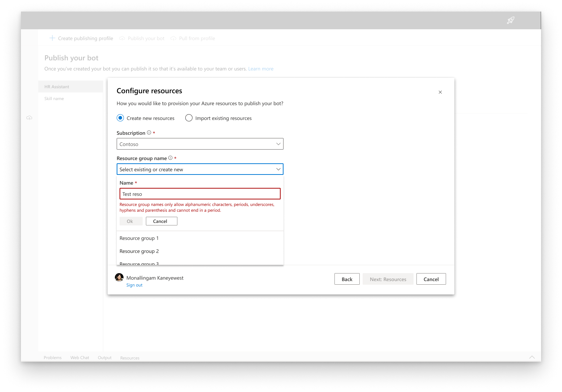This screenshot has width=562, height=392.
Task: Choose Import existing resources
Action: click(189, 118)
